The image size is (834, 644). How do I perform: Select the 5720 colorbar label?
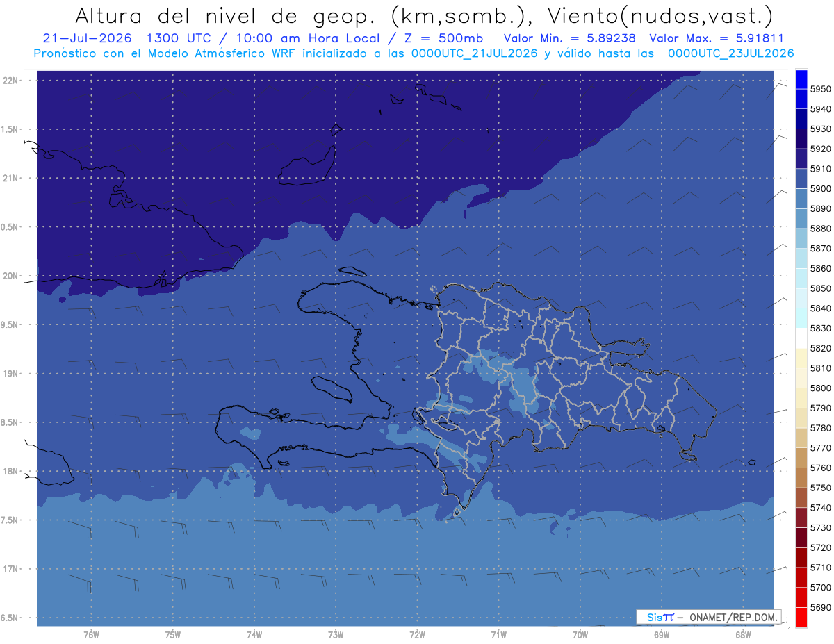(x=821, y=547)
